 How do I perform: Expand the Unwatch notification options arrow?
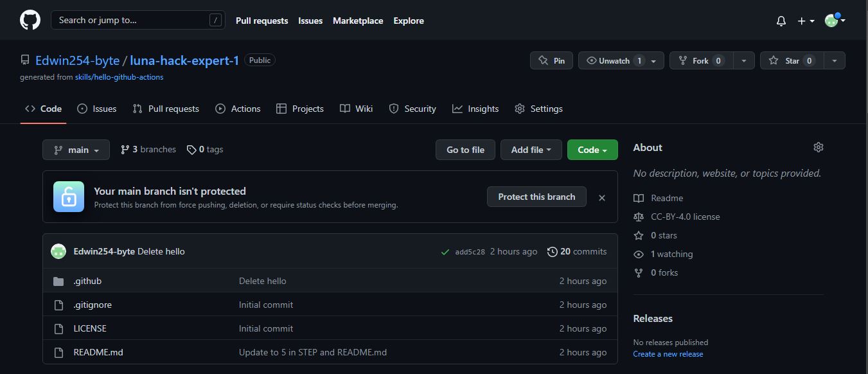point(654,60)
